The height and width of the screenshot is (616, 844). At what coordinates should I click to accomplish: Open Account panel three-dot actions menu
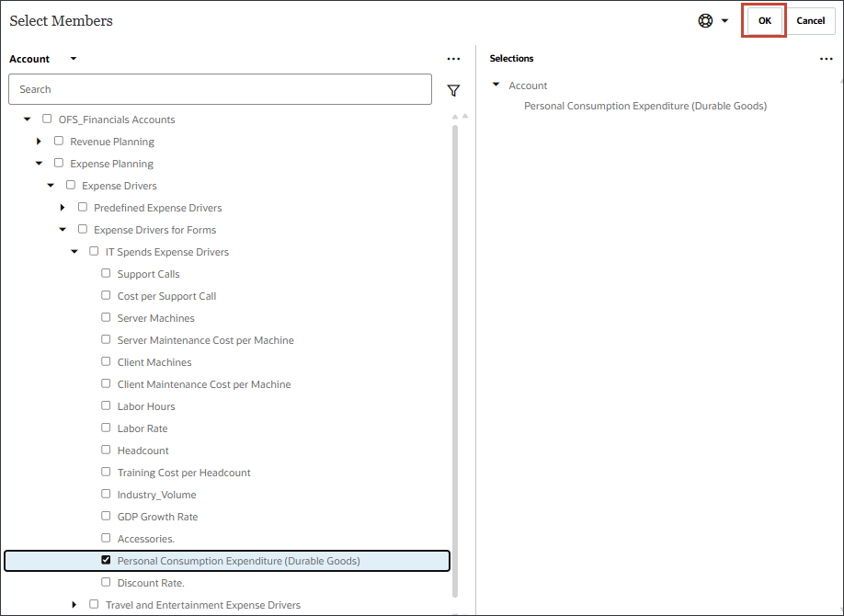453,59
